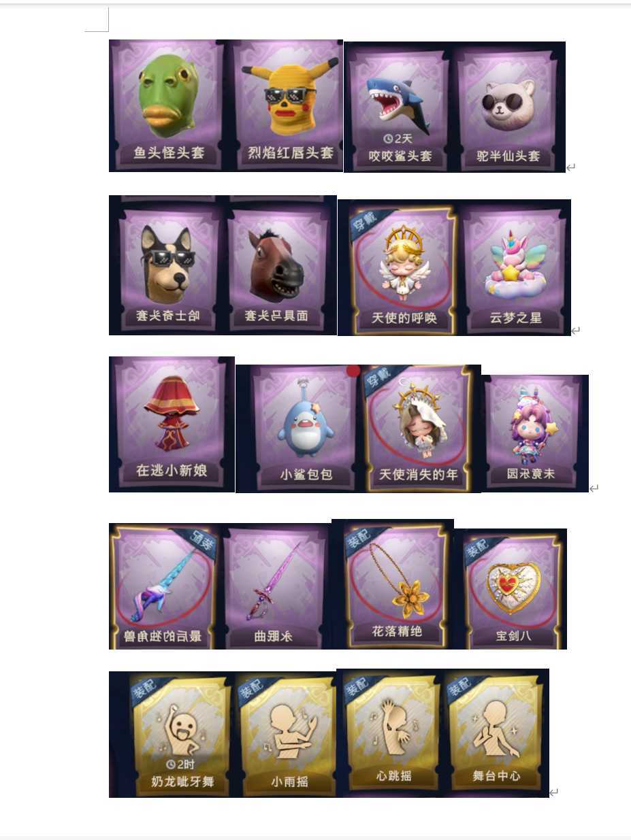The width and height of the screenshot is (631, 840).
Task: Click the pink-haired doll pendant card
Action: [x=534, y=433]
